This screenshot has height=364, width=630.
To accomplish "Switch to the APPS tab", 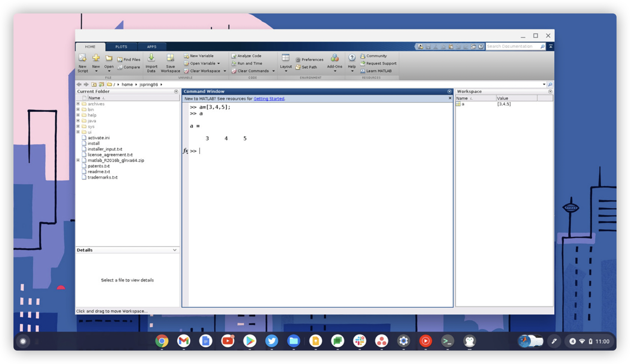I will [152, 47].
